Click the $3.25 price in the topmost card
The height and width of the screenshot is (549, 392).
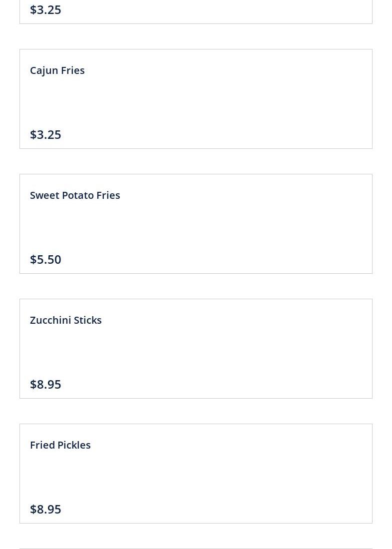[45, 9]
